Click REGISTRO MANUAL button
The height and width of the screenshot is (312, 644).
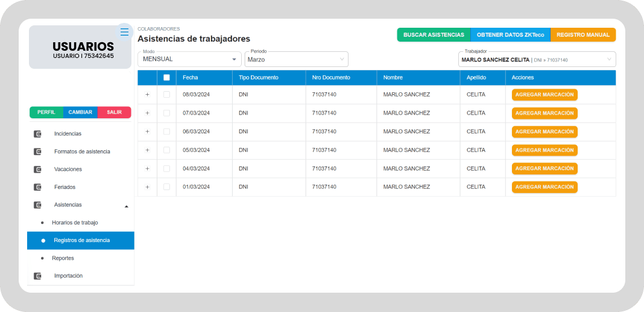pyautogui.click(x=583, y=35)
